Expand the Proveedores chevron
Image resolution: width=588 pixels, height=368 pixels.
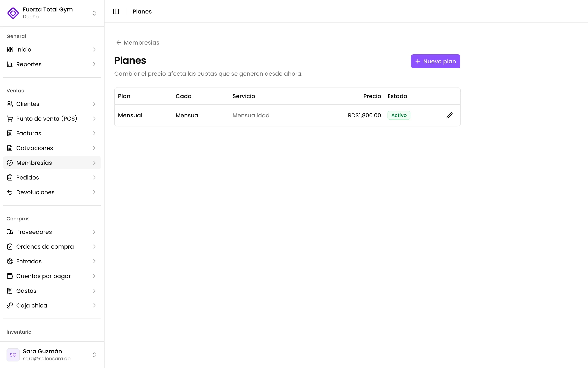pos(94,232)
